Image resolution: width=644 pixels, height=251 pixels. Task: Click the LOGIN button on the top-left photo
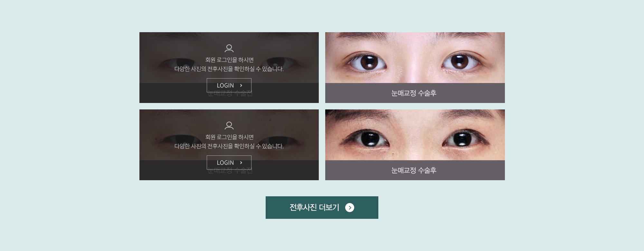point(229,85)
